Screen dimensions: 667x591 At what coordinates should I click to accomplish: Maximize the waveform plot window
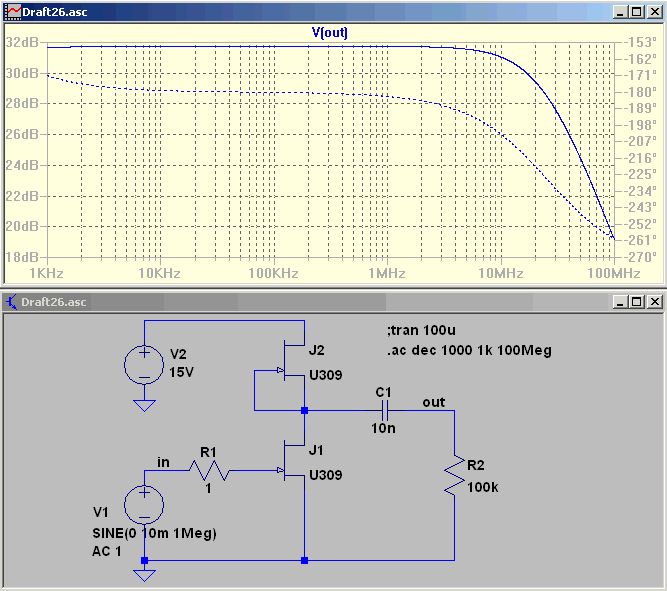[x=637, y=12]
